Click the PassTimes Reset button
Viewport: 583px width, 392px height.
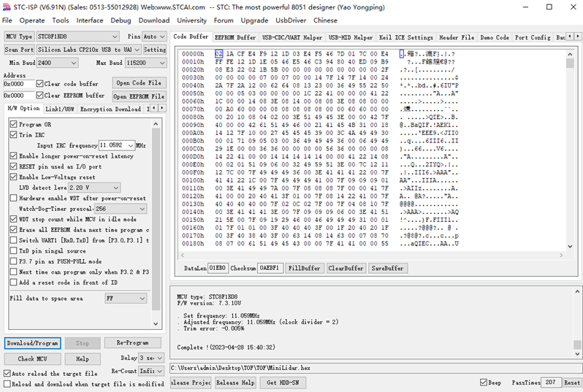[x=572, y=383]
